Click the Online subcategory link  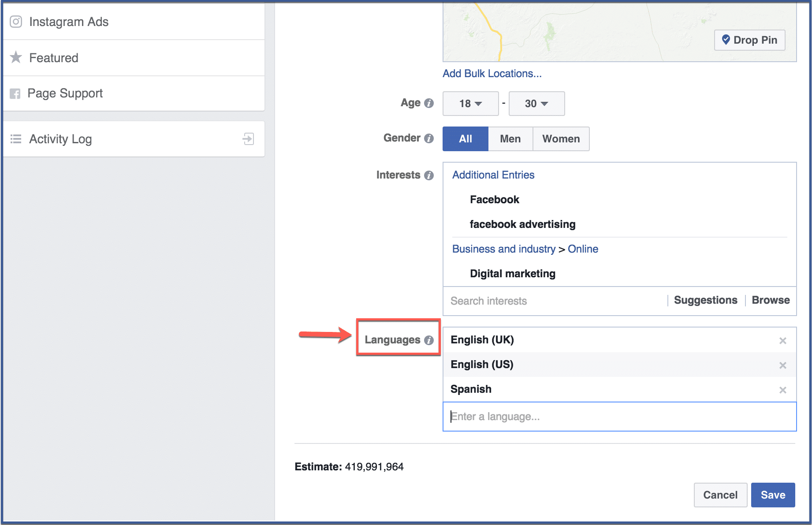583,249
